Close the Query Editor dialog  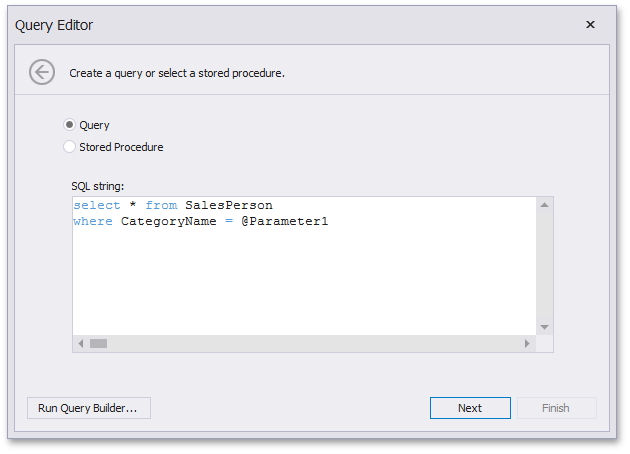click(590, 25)
